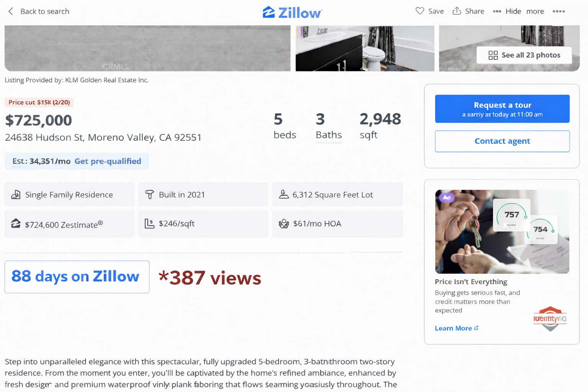Click the Contact agent button
Image resolution: width=588 pixels, height=392 pixels.
tap(502, 141)
